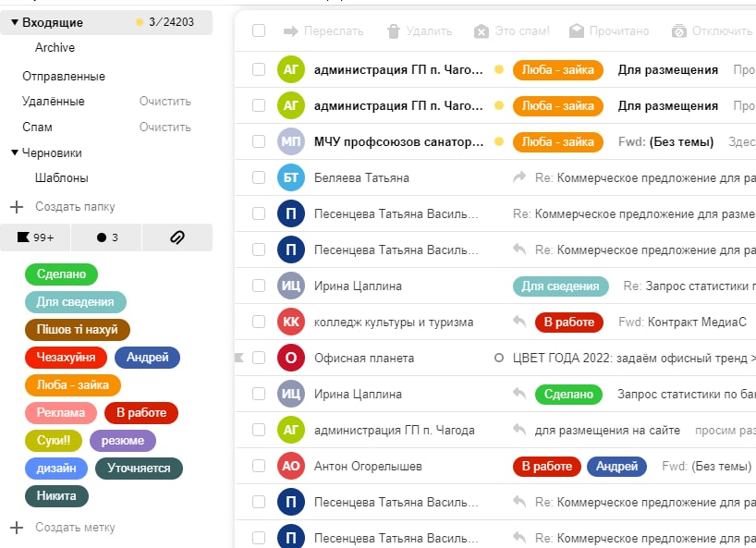This screenshot has width=756, height=548.
Task: Open the Удалённые folder
Action: pyautogui.click(x=54, y=102)
